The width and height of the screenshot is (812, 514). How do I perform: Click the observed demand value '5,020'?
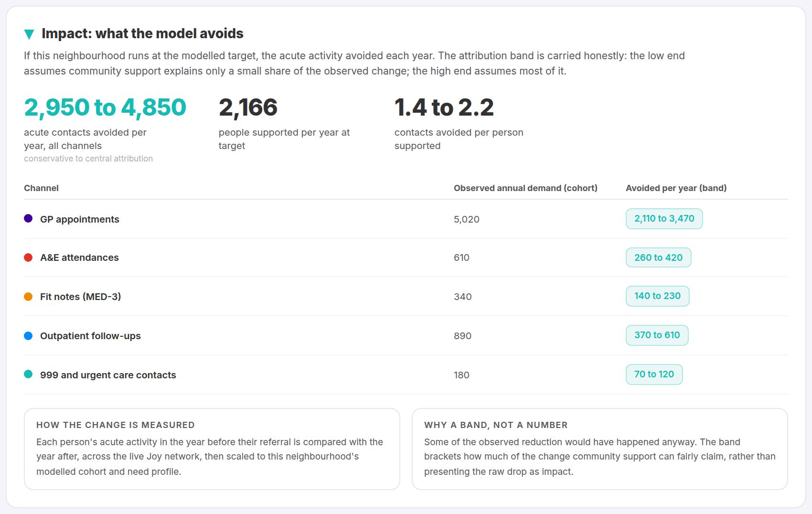(467, 219)
